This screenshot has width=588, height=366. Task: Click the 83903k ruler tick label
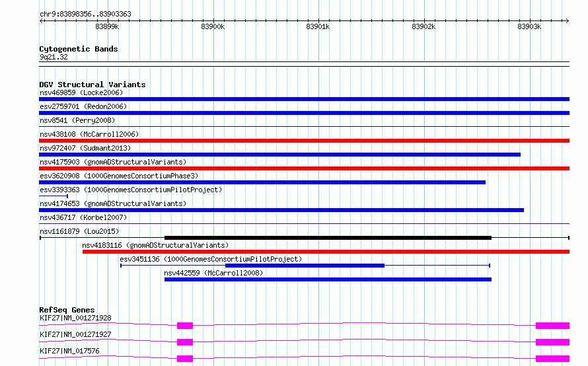pyautogui.click(x=529, y=26)
